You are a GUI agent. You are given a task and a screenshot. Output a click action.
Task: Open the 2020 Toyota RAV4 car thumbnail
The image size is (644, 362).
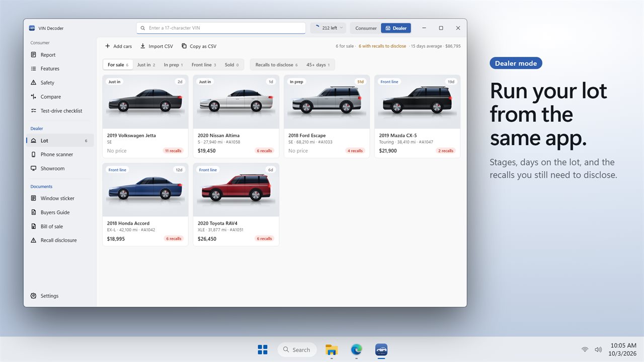236,190
